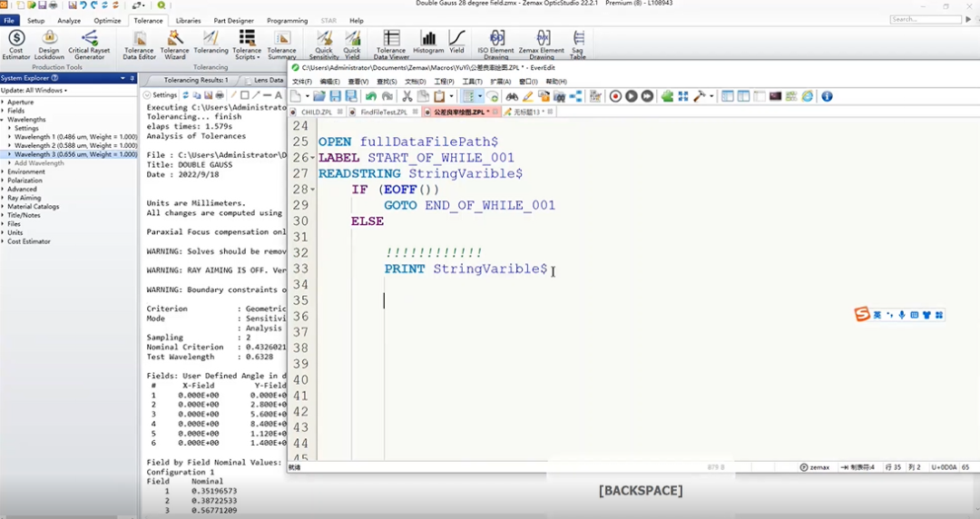Select the rectangle annotation tool
This screenshot has width=980, height=519.
tap(244, 95)
